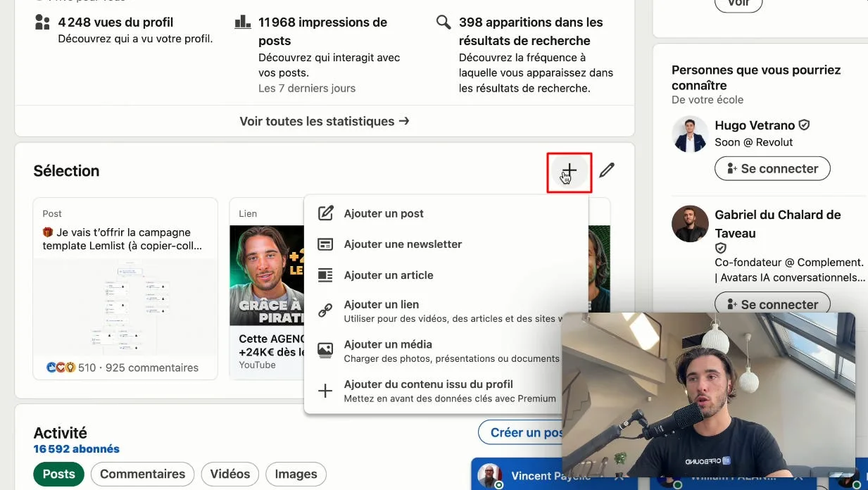
Task: Click the "Les 7 derniers jours" text
Action: coord(307,88)
